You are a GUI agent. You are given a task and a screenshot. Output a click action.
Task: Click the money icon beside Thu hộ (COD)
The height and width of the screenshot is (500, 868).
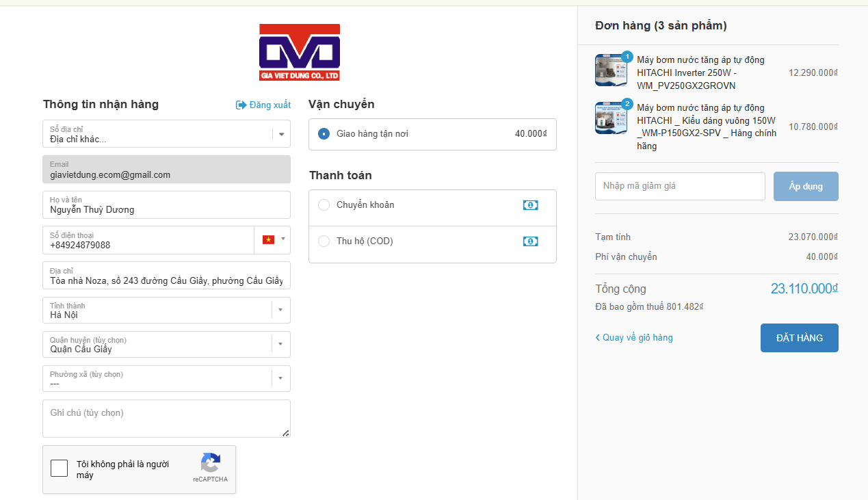click(531, 241)
